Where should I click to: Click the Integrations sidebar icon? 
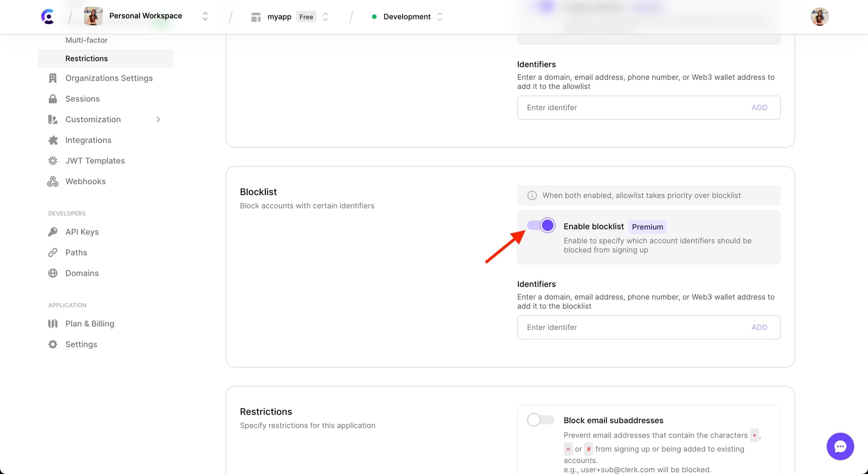pos(53,139)
